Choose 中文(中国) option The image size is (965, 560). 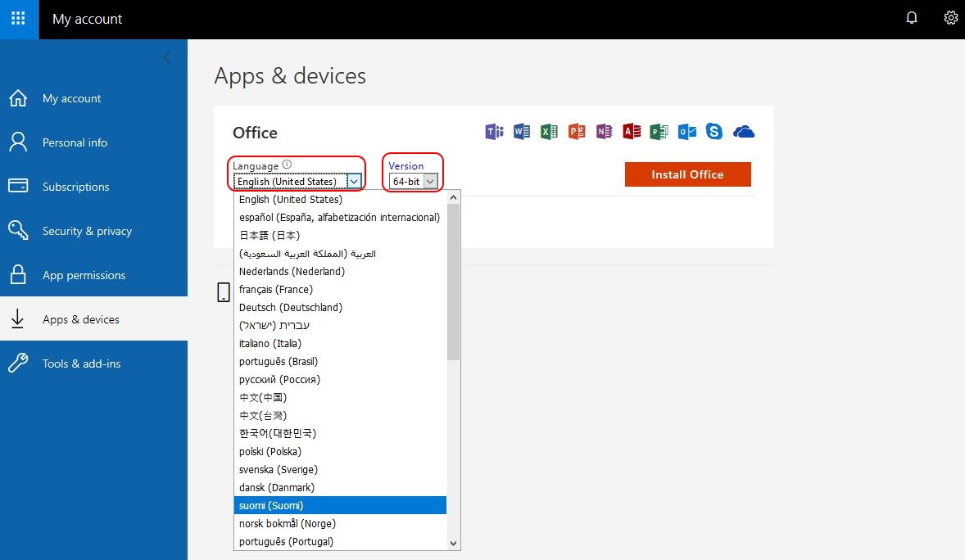[340, 398]
